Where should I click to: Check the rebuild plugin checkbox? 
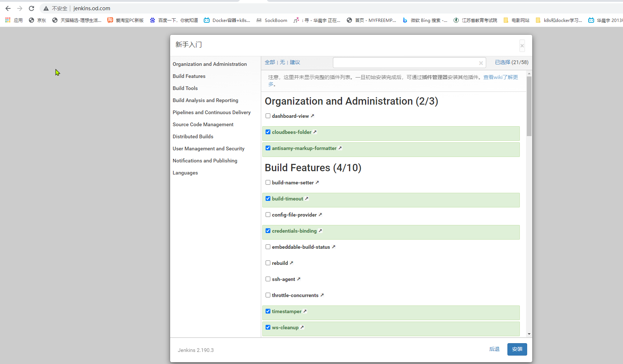click(268, 263)
